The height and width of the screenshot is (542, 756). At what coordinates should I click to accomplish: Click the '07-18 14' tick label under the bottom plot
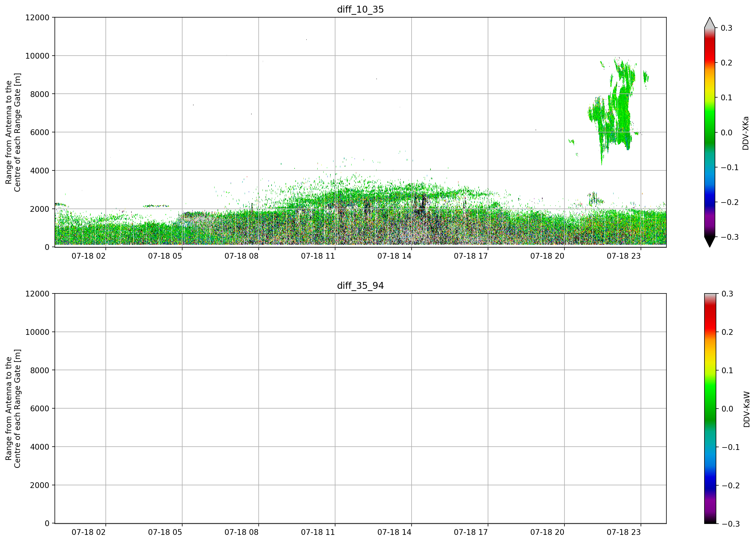(394, 532)
